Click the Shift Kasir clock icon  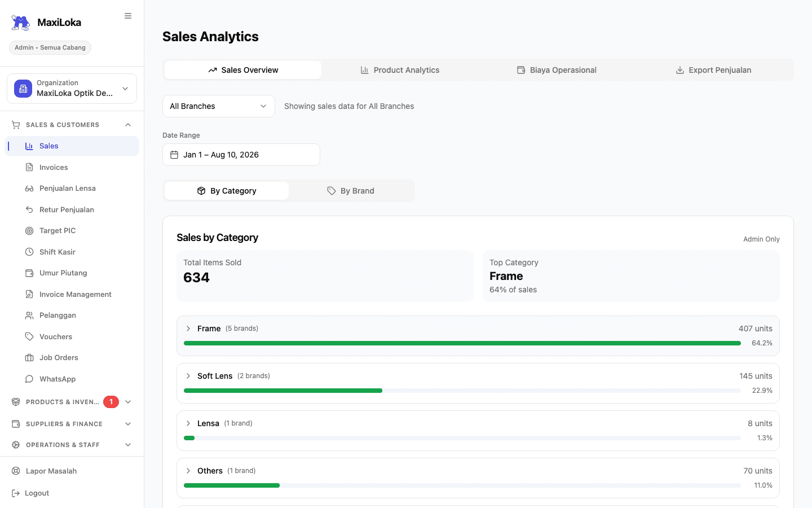tap(29, 252)
